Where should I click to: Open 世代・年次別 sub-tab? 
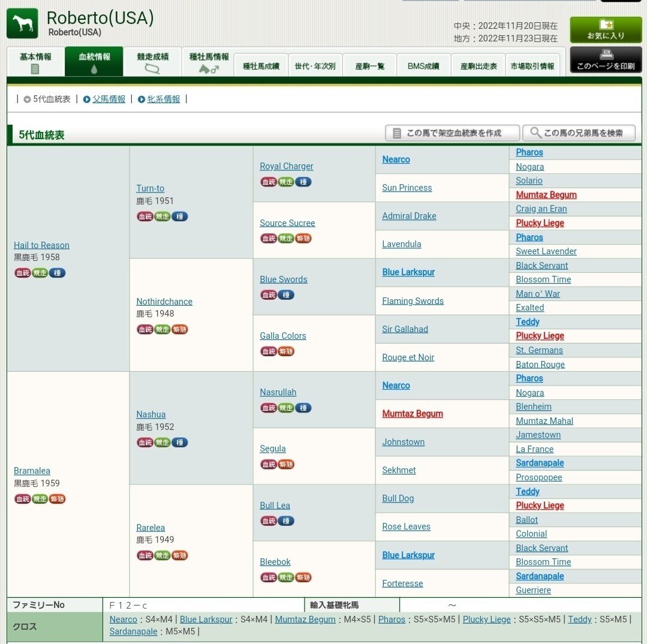(x=315, y=66)
